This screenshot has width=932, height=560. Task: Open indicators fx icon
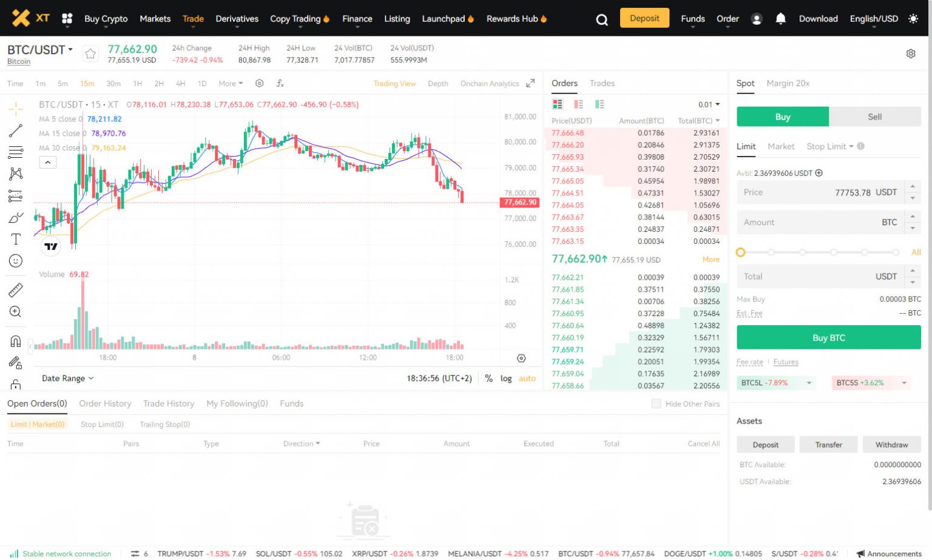[x=280, y=83]
